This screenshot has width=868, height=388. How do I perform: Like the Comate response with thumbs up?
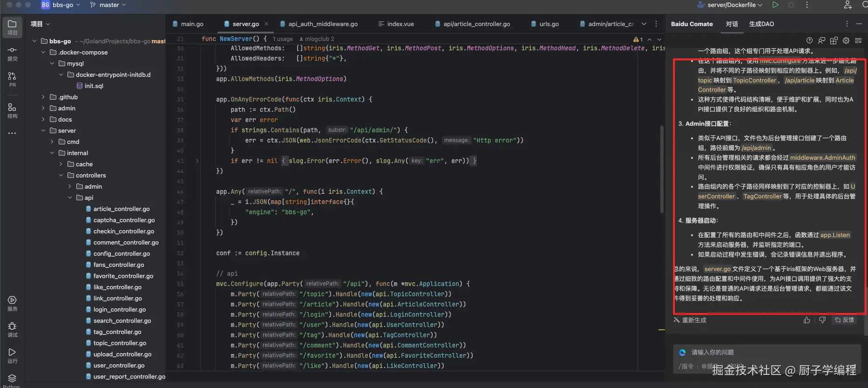807,320
